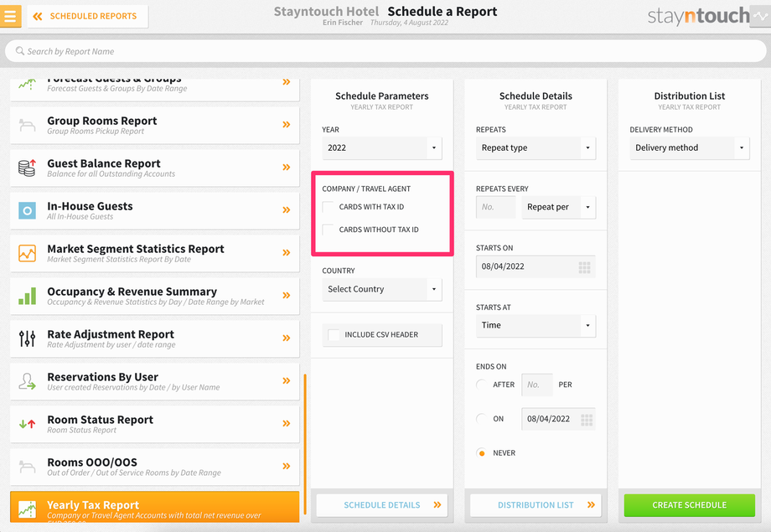Click the Occupancy & Revenue bar chart icon
The width and height of the screenshot is (771, 532).
coord(27,296)
